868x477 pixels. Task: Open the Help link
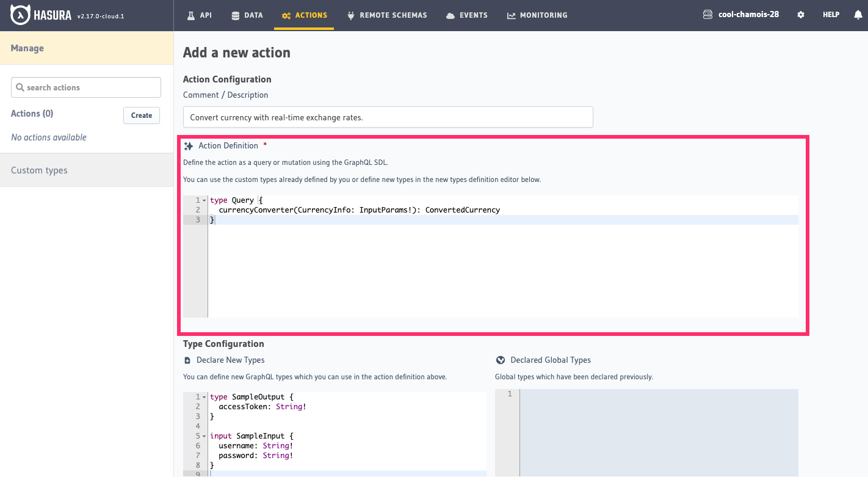tap(831, 15)
